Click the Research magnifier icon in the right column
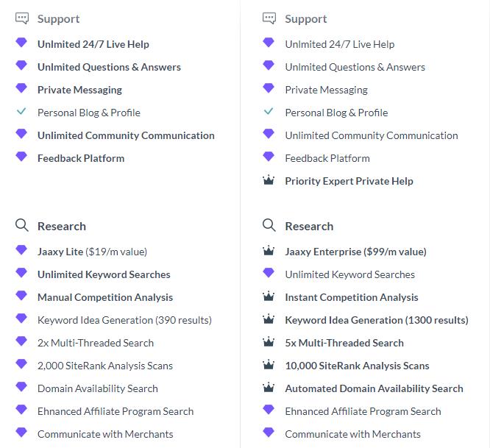The image size is (490, 448). coord(269,225)
